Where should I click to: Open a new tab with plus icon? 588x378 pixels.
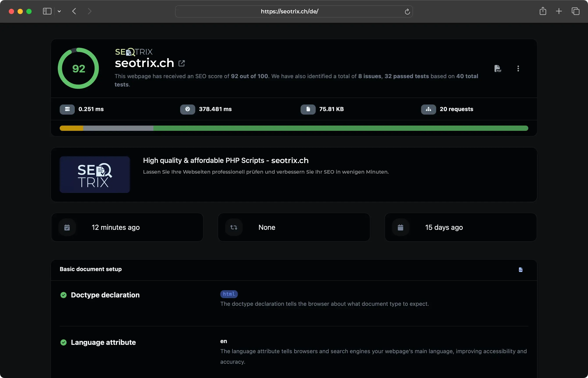tap(559, 11)
